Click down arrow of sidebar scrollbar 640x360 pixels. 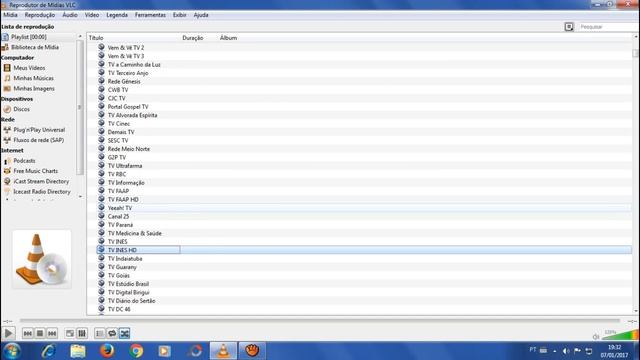click(x=80, y=196)
